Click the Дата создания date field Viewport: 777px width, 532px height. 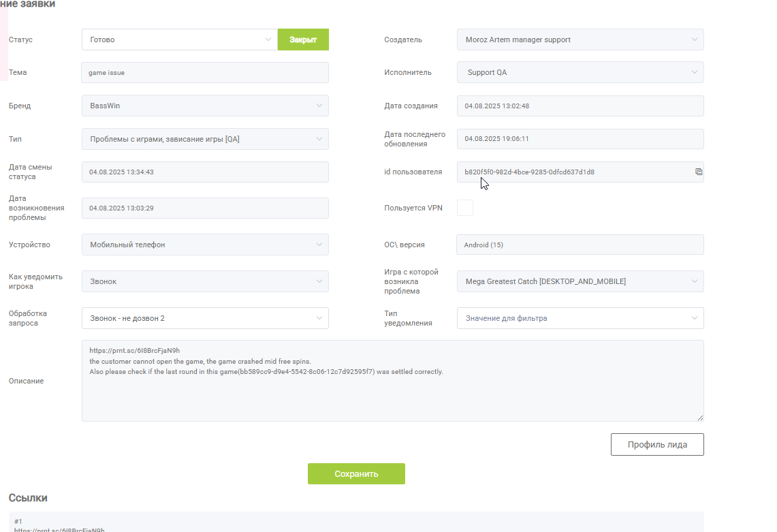[580, 106]
